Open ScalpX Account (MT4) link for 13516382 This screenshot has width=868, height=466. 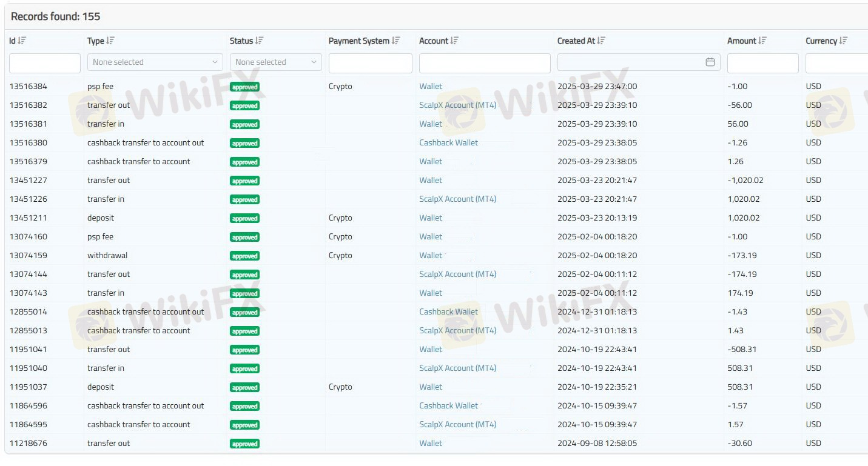[457, 105]
